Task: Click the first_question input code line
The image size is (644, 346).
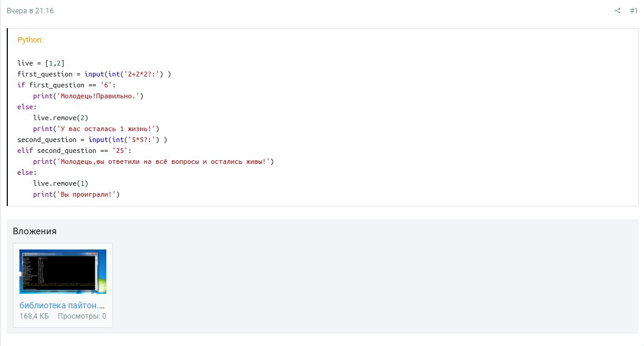Action: (x=94, y=74)
